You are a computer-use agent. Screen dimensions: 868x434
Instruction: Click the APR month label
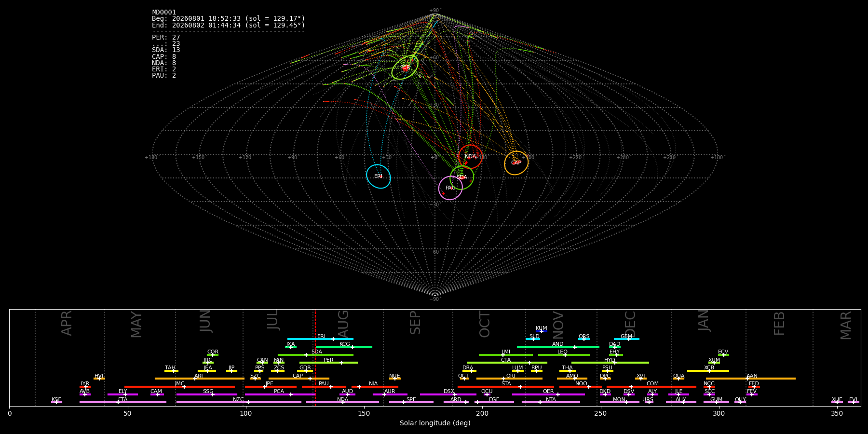(x=67, y=323)
